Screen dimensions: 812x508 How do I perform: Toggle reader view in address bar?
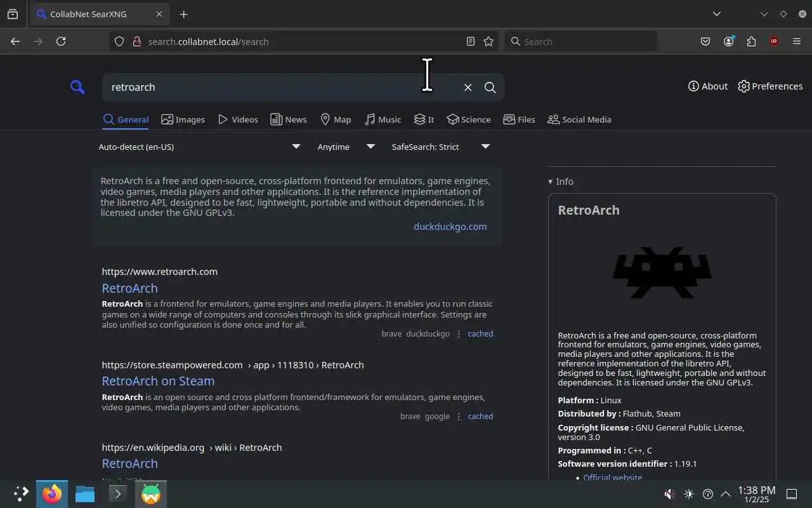click(x=470, y=41)
